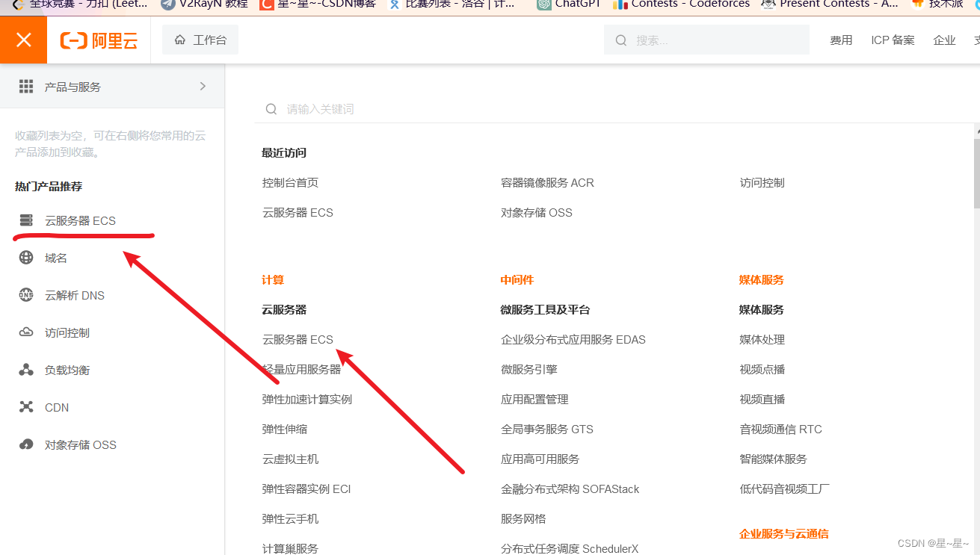This screenshot has height=555, width=980.
Task: Open 音视频通信 RTC
Action: click(781, 429)
